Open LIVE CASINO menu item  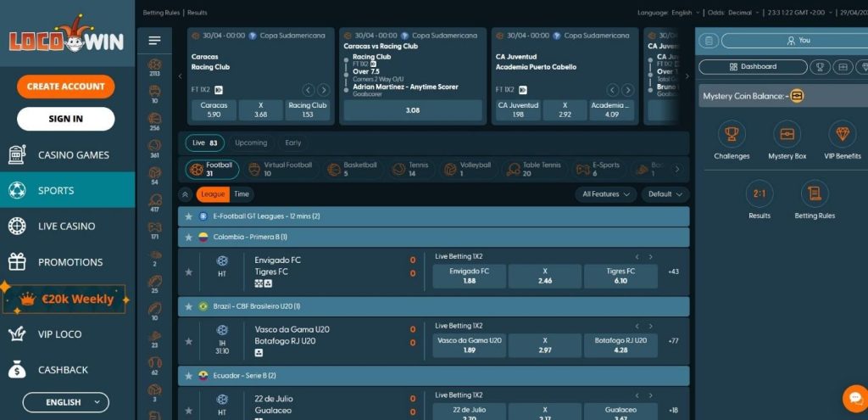[67, 226]
